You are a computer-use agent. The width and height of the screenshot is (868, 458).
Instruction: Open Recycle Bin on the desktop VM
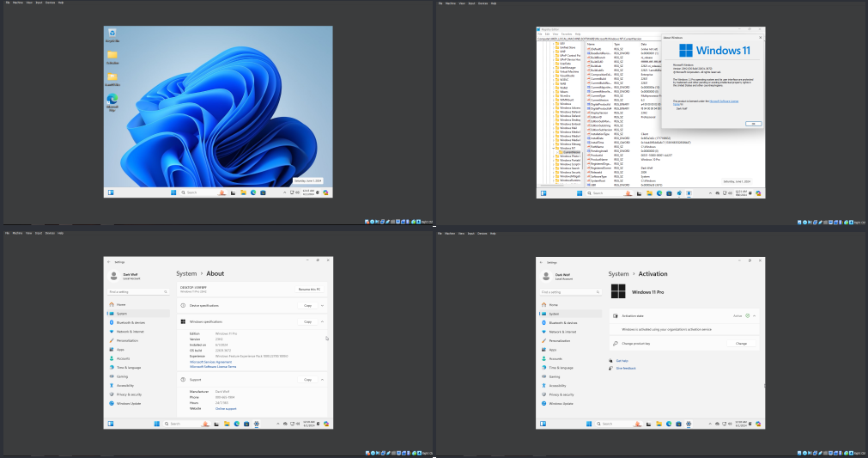112,35
